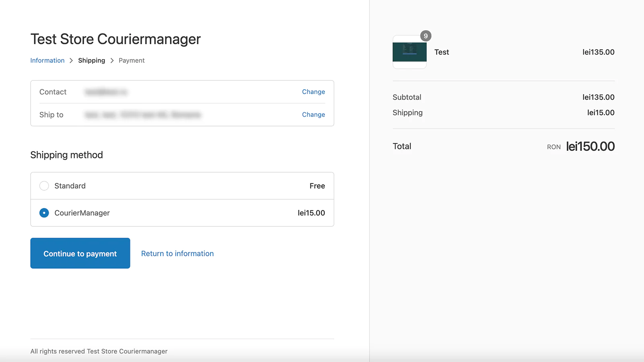
Task: Click chevron before Payment breadcrumb
Action: click(x=112, y=60)
